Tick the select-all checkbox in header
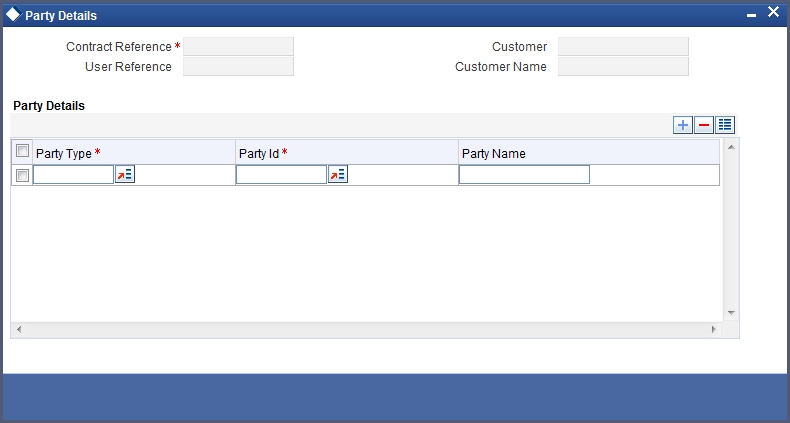This screenshot has width=790, height=423. pos(22,151)
